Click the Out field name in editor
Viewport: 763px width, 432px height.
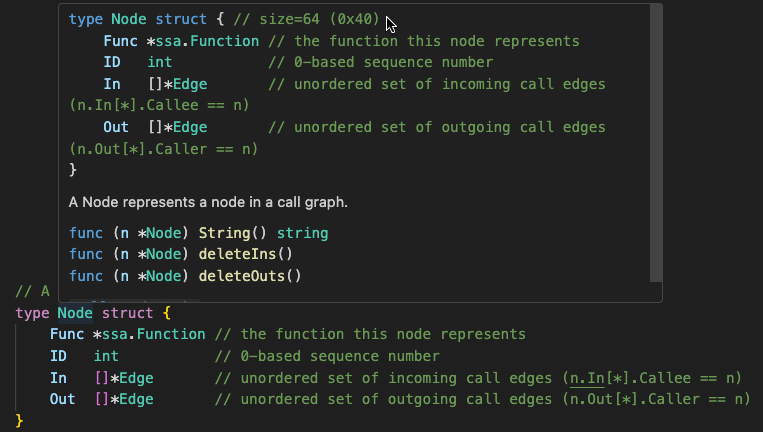pyautogui.click(x=62, y=399)
